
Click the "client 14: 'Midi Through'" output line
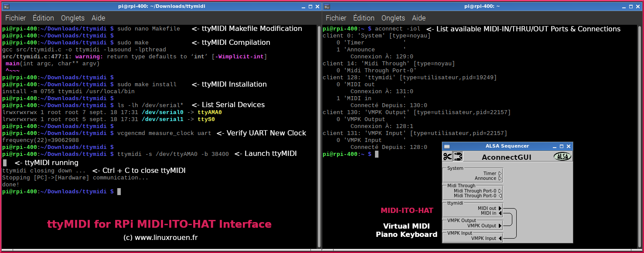pyautogui.click(x=388, y=64)
